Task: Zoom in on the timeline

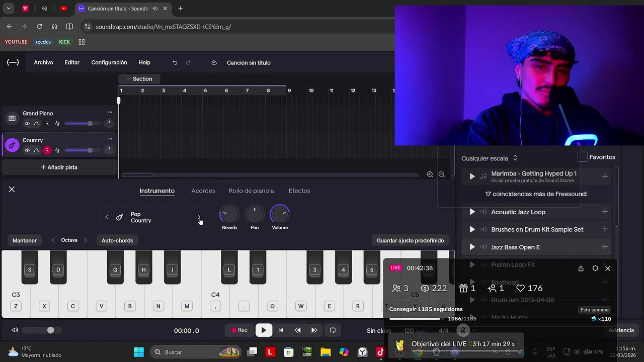Action: click(x=430, y=174)
